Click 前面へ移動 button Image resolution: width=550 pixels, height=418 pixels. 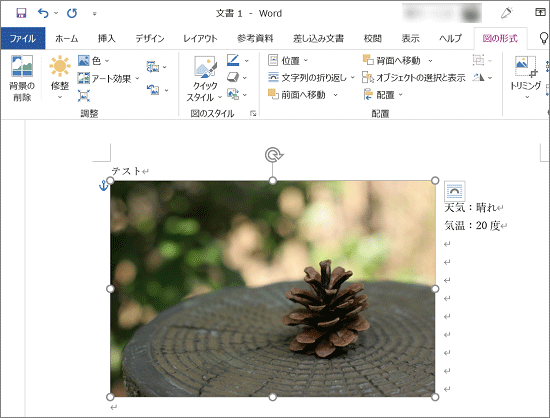tap(297, 95)
